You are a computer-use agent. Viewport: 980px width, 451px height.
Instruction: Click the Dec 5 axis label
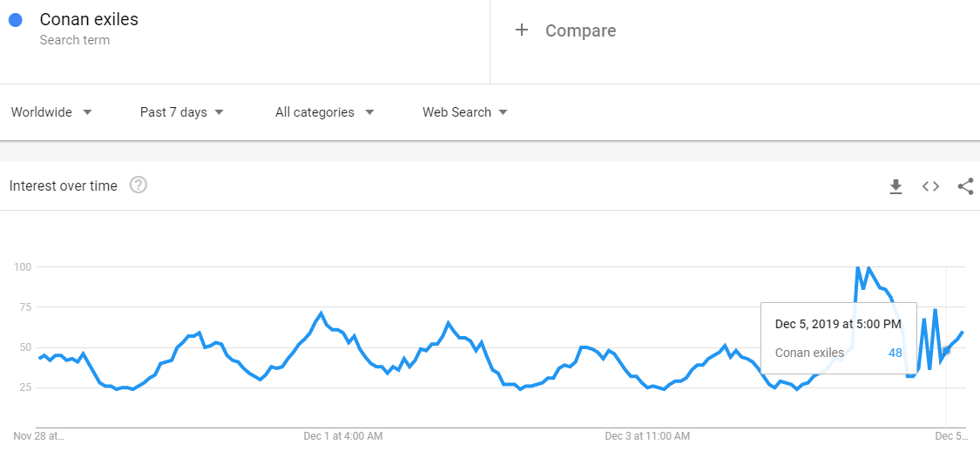tap(951, 435)
